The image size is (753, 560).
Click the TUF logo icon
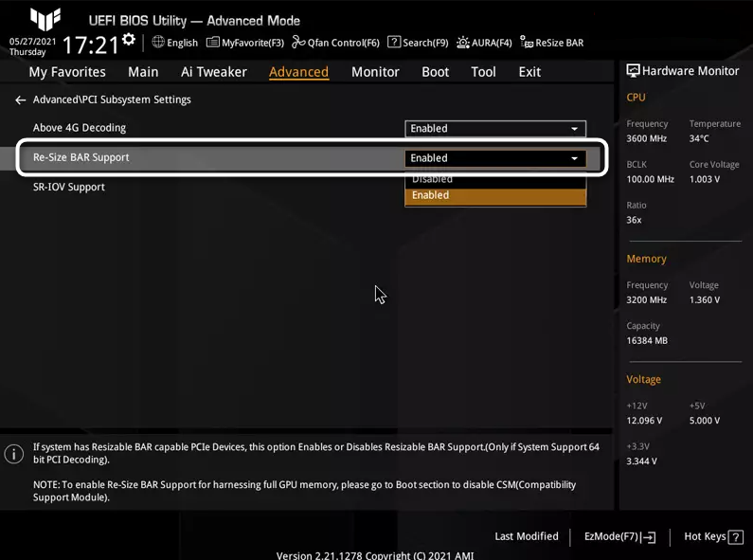pyautogui.click(x=45, y=19)
